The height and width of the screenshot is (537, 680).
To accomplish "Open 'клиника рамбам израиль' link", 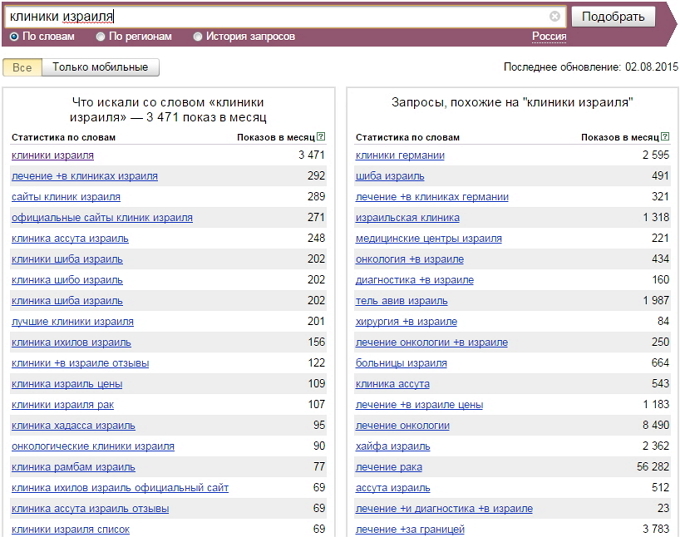I will [73, 467].
